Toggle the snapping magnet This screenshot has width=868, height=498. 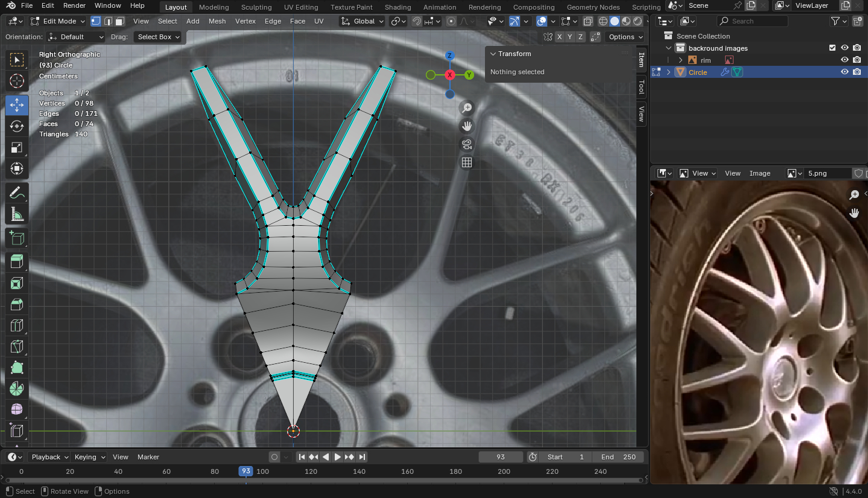click(417, 21)
